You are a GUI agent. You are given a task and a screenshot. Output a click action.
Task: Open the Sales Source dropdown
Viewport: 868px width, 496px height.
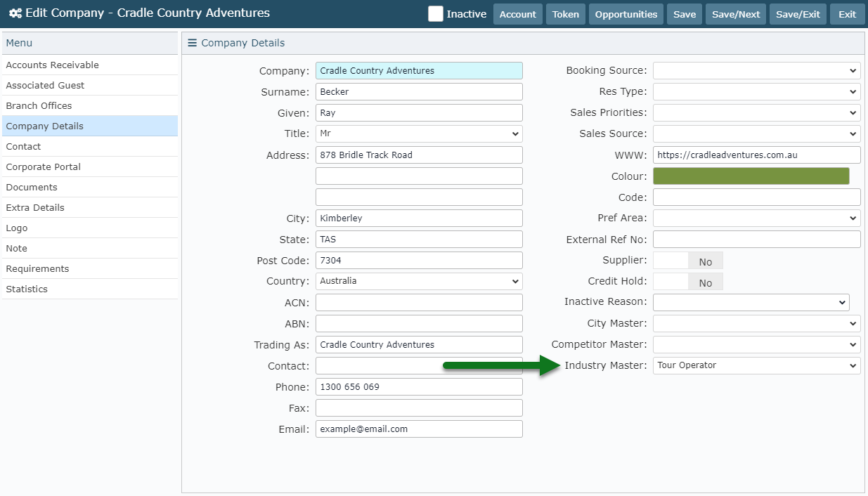757,133
